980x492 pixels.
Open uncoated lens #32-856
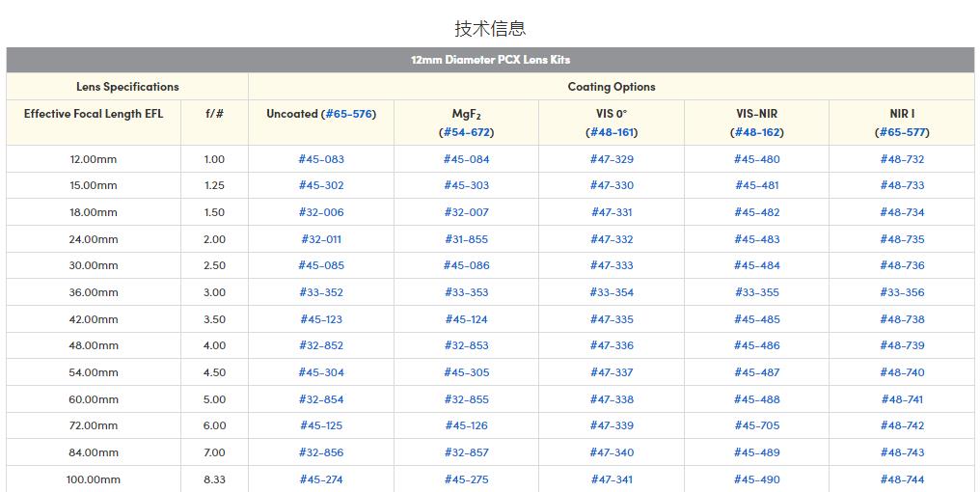pyautogui.click(x=321, y=452)
